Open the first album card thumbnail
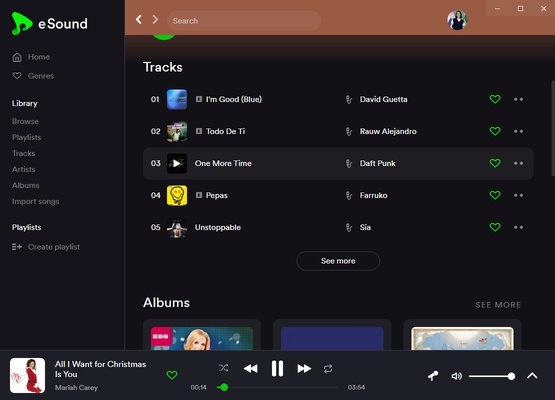 [202, 338]
